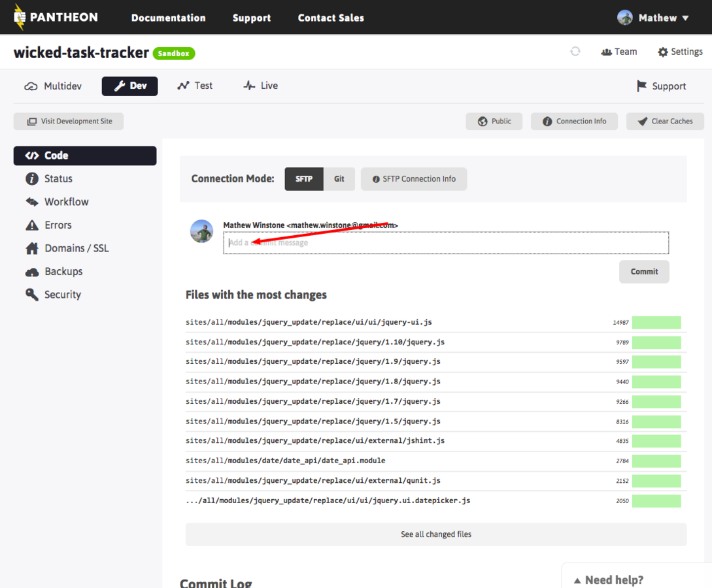The image size is (712, 588).
Task: Click the Backups cloud icon
Action: (x=32, y=272)
